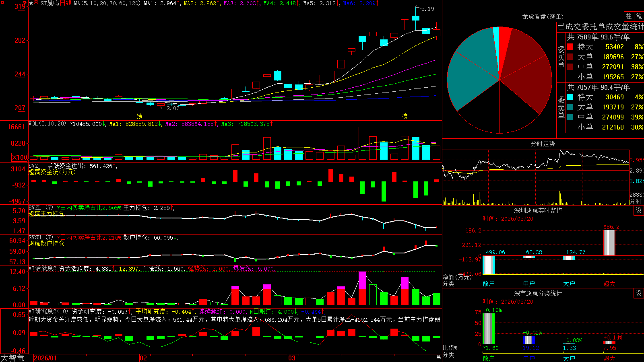644x362 pixels.
Task: Click the 超赢资金流(万元) label
Action: coord(52,172)
